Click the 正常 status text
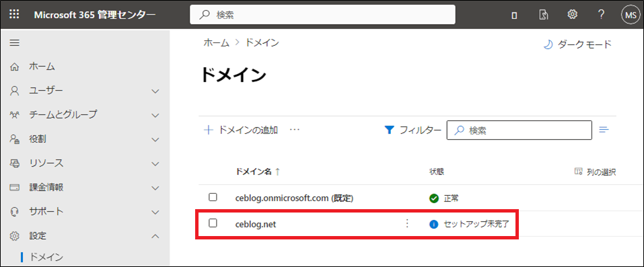This screenshot has height=267, width=644. coord(451,199)
